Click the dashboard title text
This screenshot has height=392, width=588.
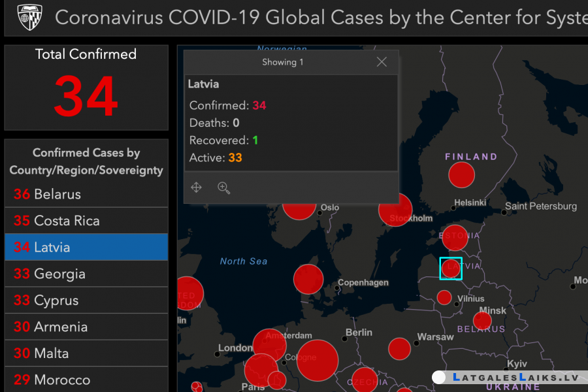click(321, 18)
